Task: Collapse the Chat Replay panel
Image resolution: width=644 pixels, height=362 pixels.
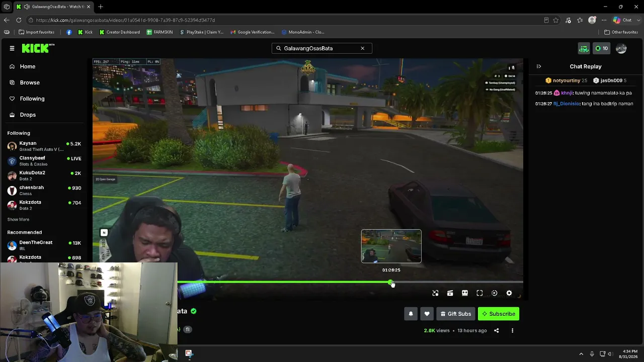Action: pyautogui.click(x=539, y=66)
